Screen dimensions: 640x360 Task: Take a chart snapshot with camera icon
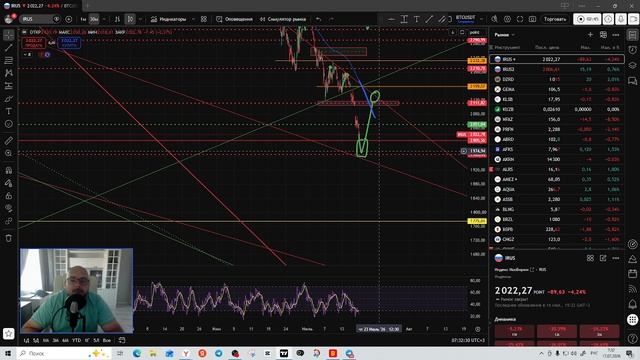coord(533,19)
